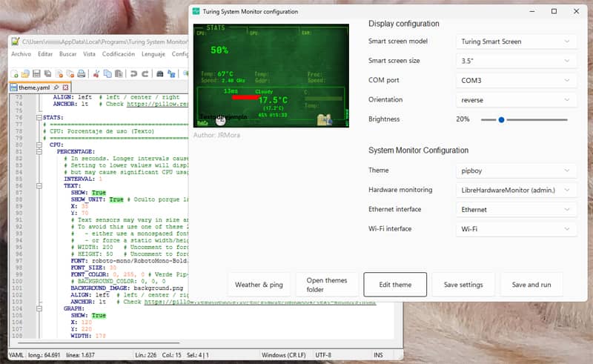Viewport: 593px width, 364px height.
Task: Expand the COM port dropdown showing COM3
Action: coord(516,81)
